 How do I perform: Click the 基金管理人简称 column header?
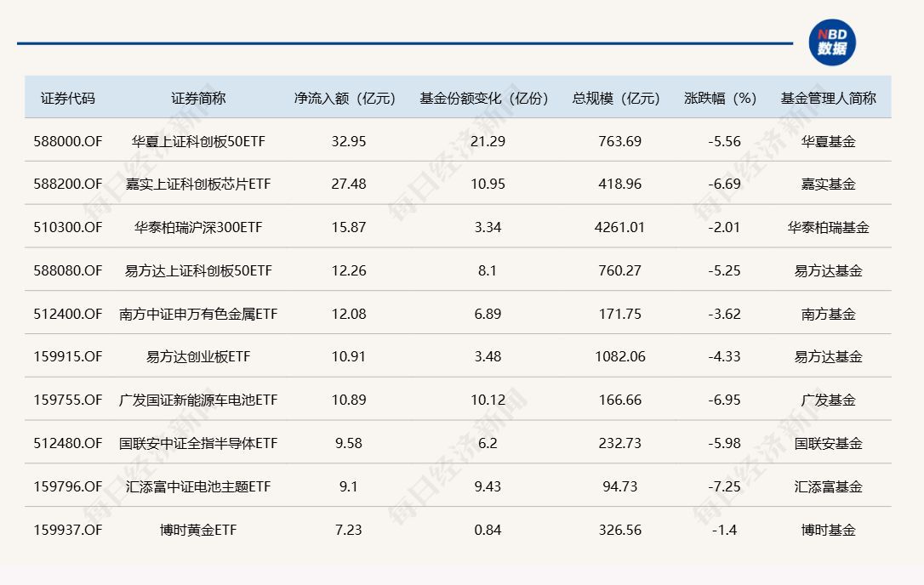pos(828,98)
